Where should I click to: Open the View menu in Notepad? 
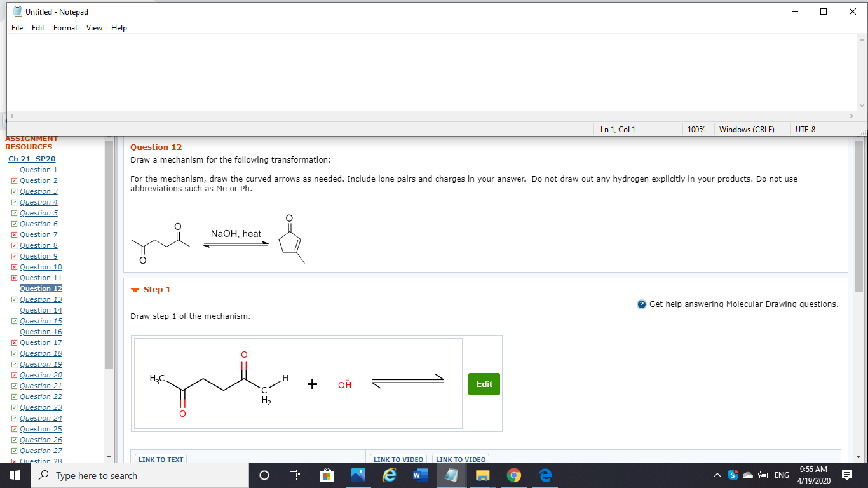(x=94, y=28)
